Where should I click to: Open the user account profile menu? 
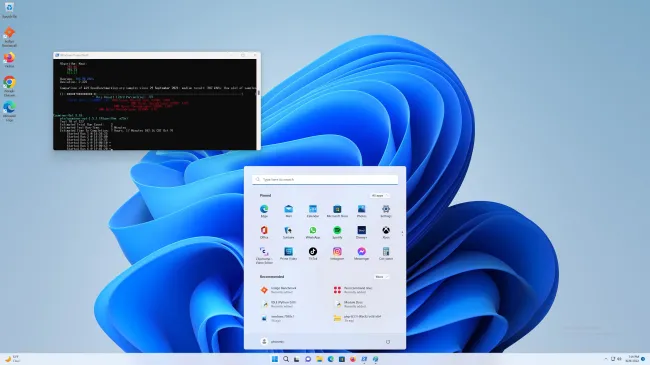(x=272, y=342)
